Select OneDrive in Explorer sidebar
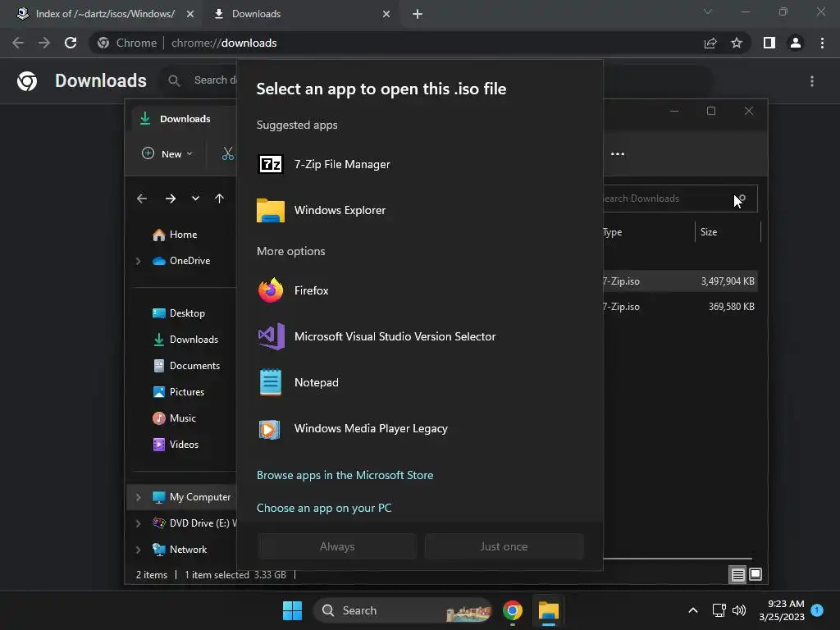Screen dimensions: 840x630 (181, 261)
